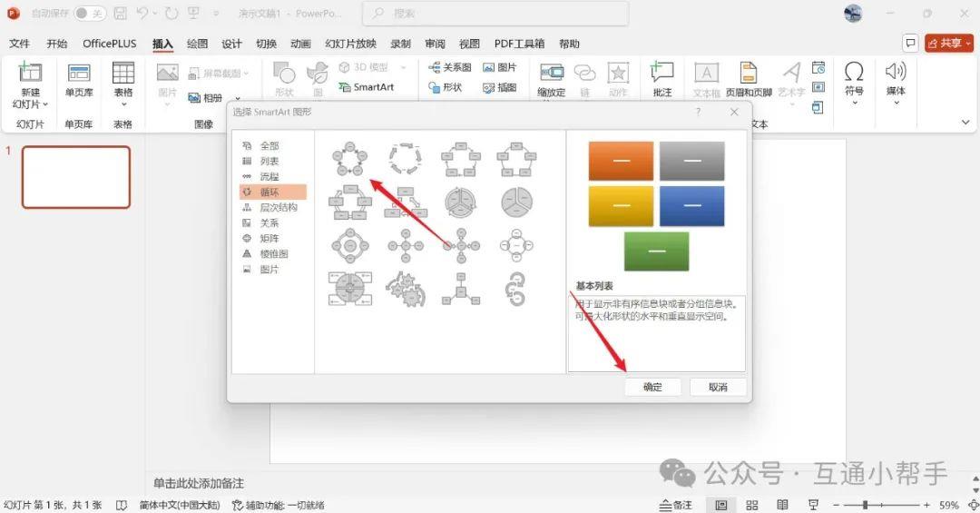The width and height of the screenshot is (980, 513).
Task: Click the search box in title bar
Action: (x=495, y=15)
